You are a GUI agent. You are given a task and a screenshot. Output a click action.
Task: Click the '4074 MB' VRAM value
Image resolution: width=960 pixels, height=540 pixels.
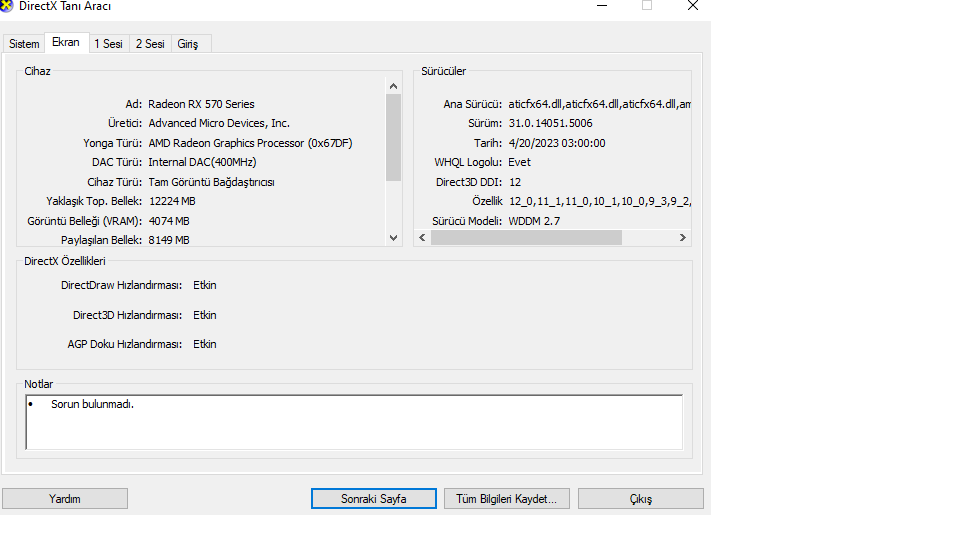click(169, 221)
